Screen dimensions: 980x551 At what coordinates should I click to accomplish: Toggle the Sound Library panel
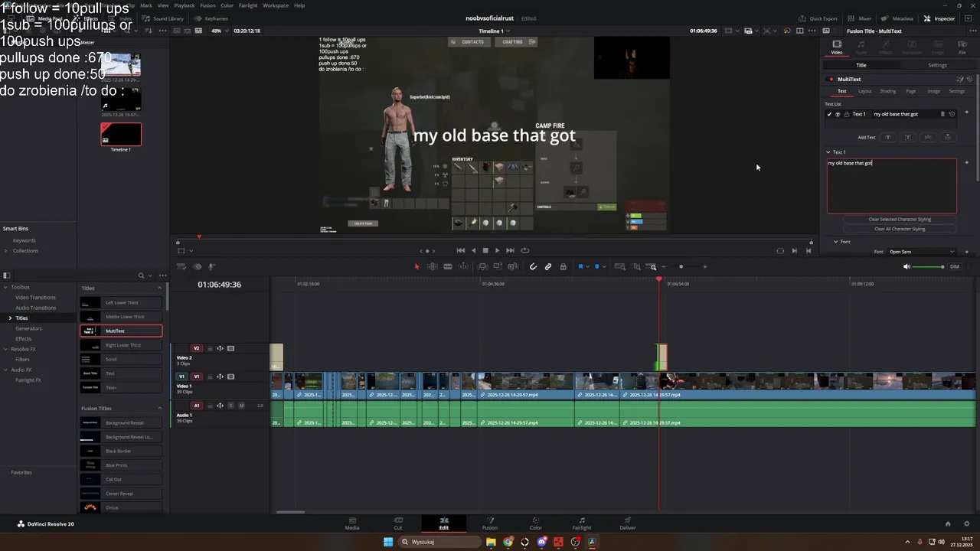tap(163, 18)
